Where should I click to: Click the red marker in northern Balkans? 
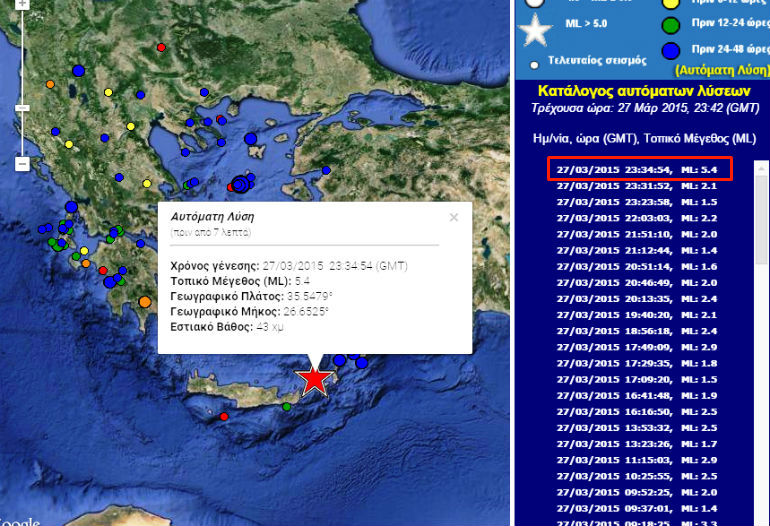pyautogui.click(x=161, y=47)
